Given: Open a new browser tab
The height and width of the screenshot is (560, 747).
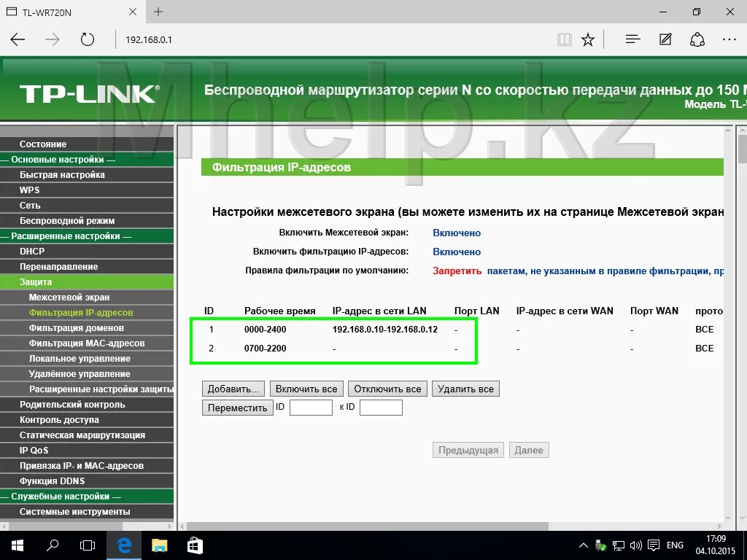Looking at the screenshot, I should [x=158, y=12].
